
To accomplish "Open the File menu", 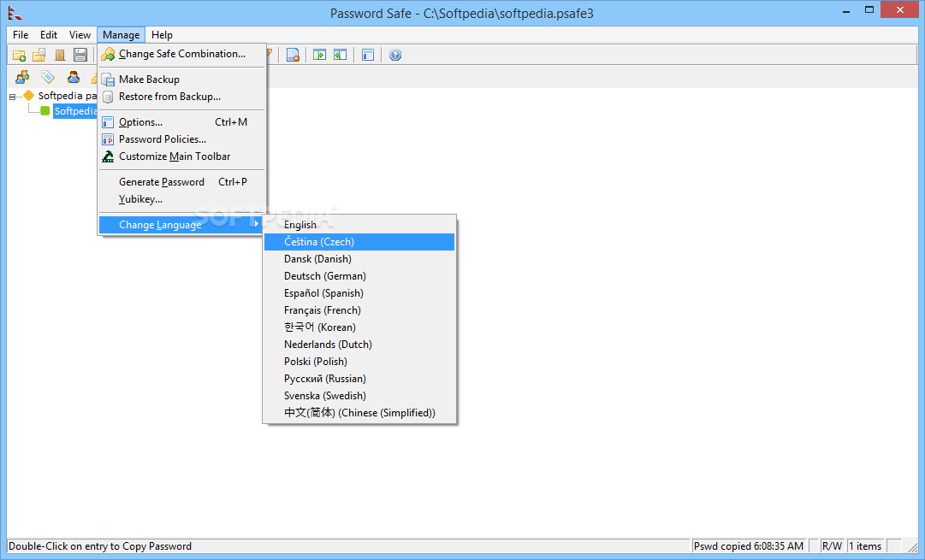I will point(21,35).
